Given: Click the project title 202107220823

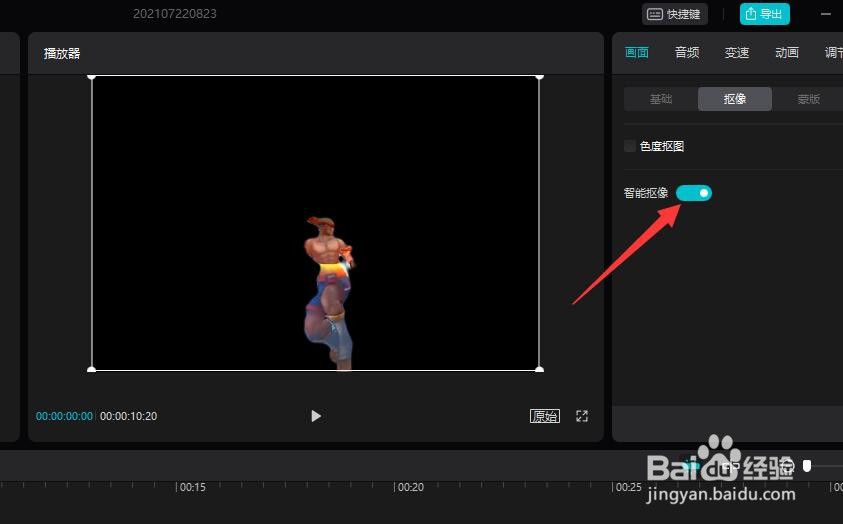Looking at the screenshot, I should pos(175,14).
